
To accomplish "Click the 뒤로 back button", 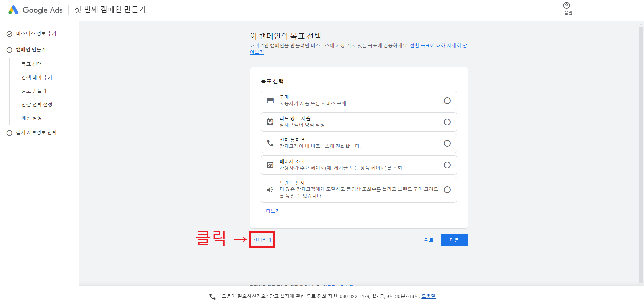I will pos(428,240).
